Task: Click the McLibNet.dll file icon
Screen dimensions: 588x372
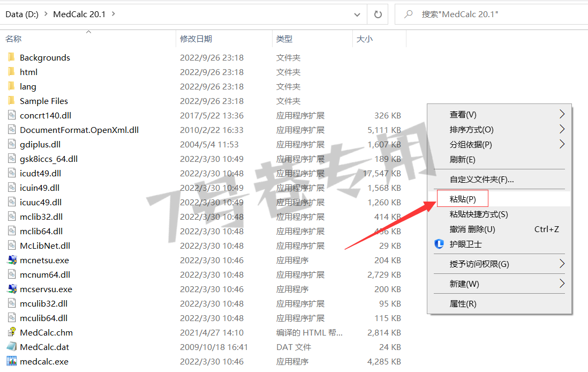Action: click(x=12, y=245)
